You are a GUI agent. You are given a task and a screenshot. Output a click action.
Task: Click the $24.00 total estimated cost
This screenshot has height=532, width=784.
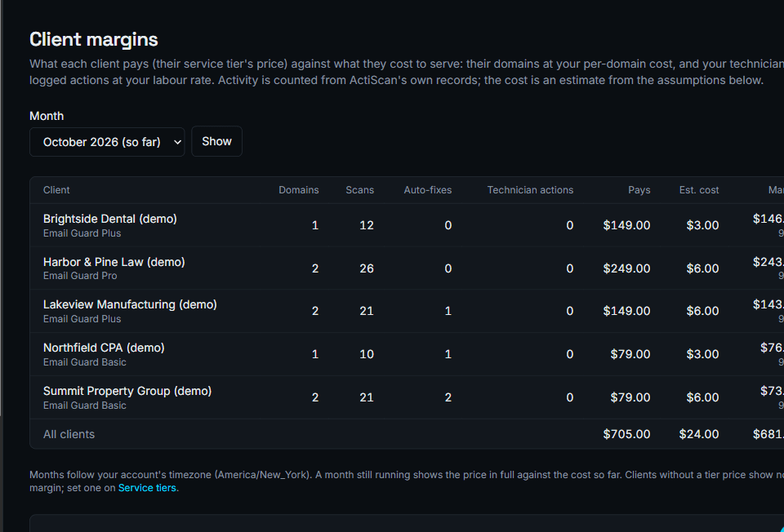click(698, 434)
